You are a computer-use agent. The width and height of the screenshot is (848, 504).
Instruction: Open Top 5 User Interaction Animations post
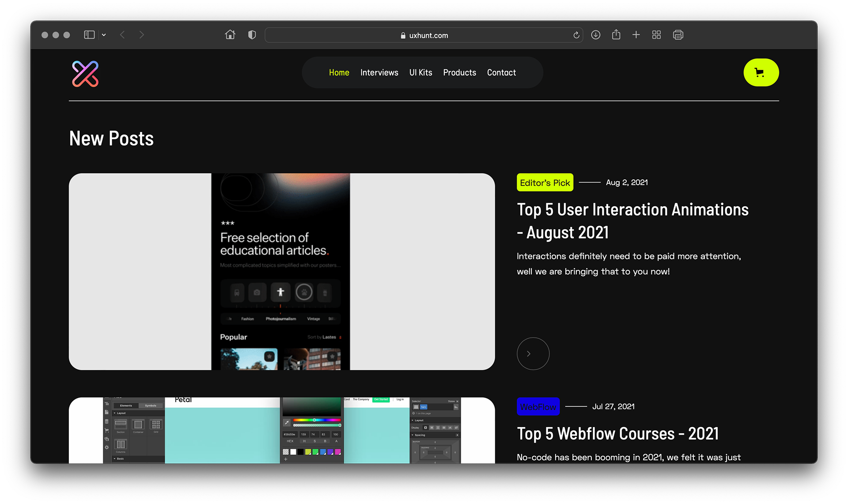pyautogui.click(x=632, y=221)
